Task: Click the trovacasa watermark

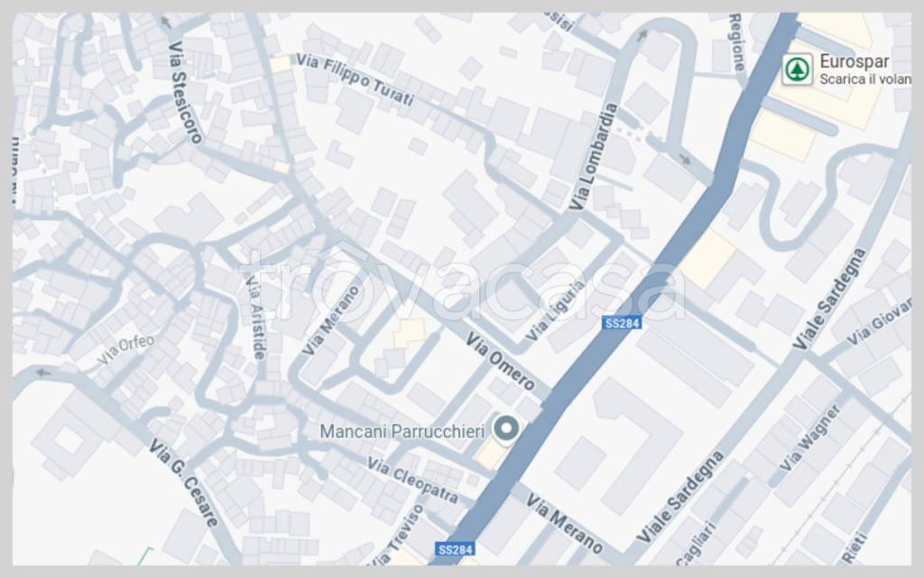Action: [x=463, y=286]
